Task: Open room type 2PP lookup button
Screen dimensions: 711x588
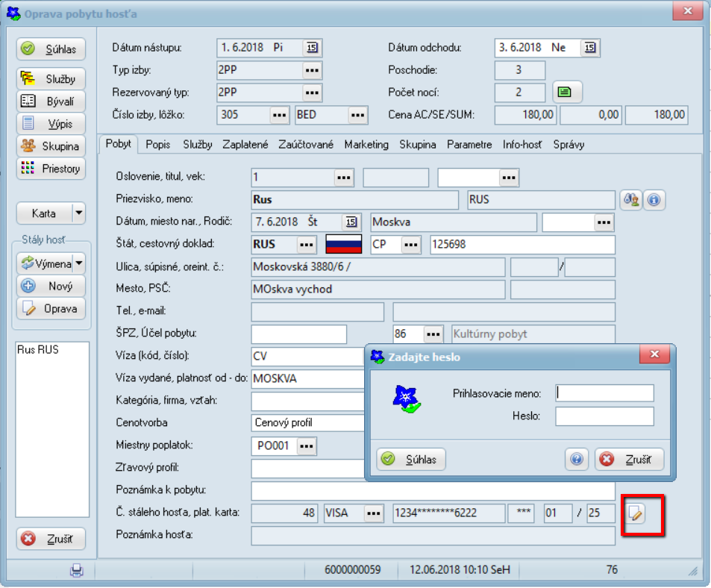Action: 312,70
